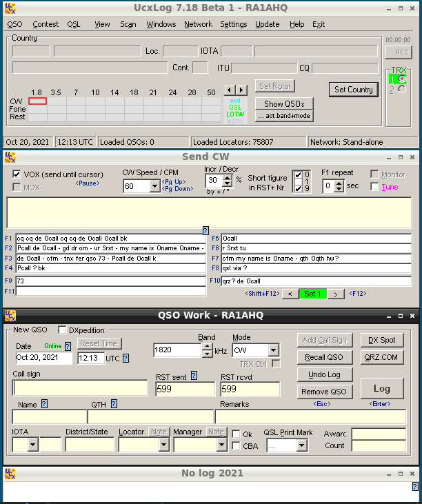Viewport: 422px width, 504px height.
Task: Toggle short figure 1 checkbox
Action: pyautogui.click(x=299, y=181)
